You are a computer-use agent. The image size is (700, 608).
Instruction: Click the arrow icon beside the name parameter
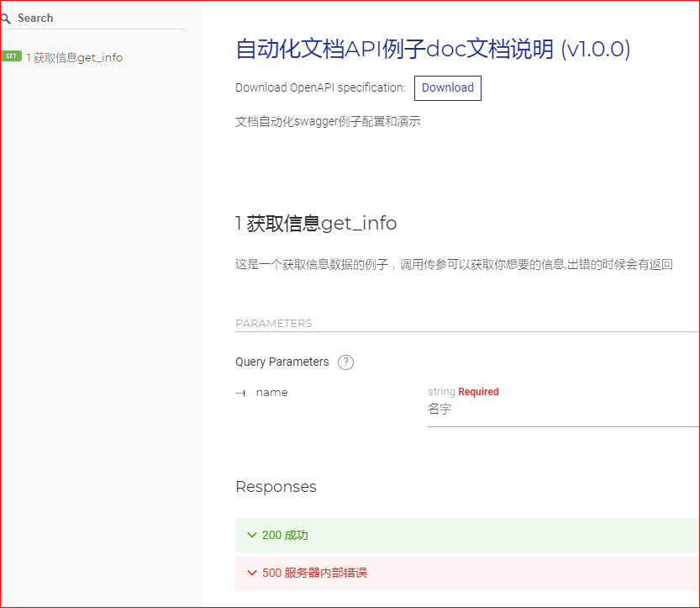coord(240,392)
